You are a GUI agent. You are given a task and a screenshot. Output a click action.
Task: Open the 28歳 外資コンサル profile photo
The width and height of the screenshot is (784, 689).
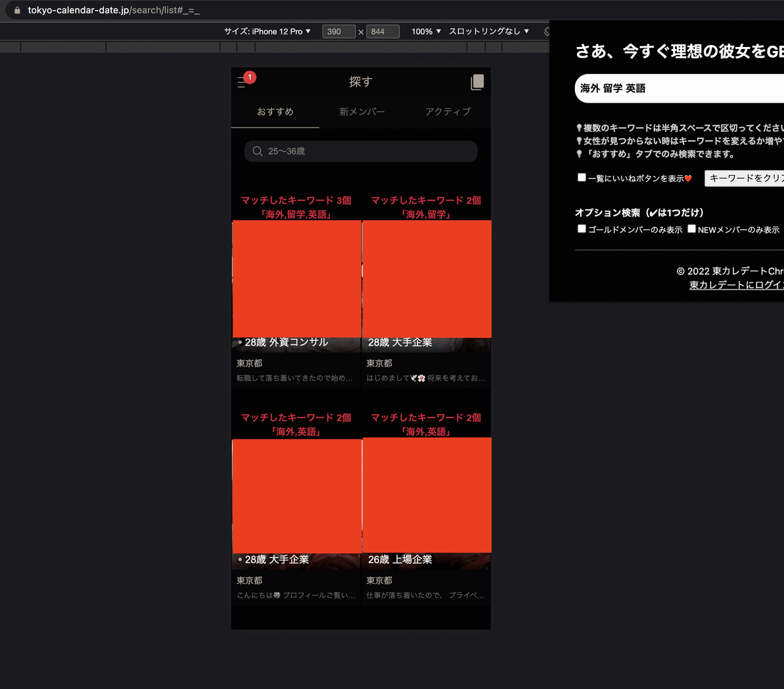297,279
